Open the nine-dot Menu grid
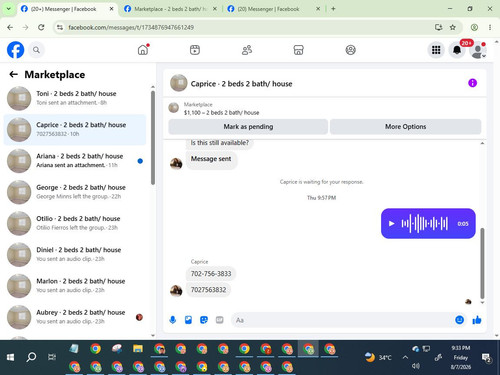This screenshot has height=375, width=500. [436, 50]
